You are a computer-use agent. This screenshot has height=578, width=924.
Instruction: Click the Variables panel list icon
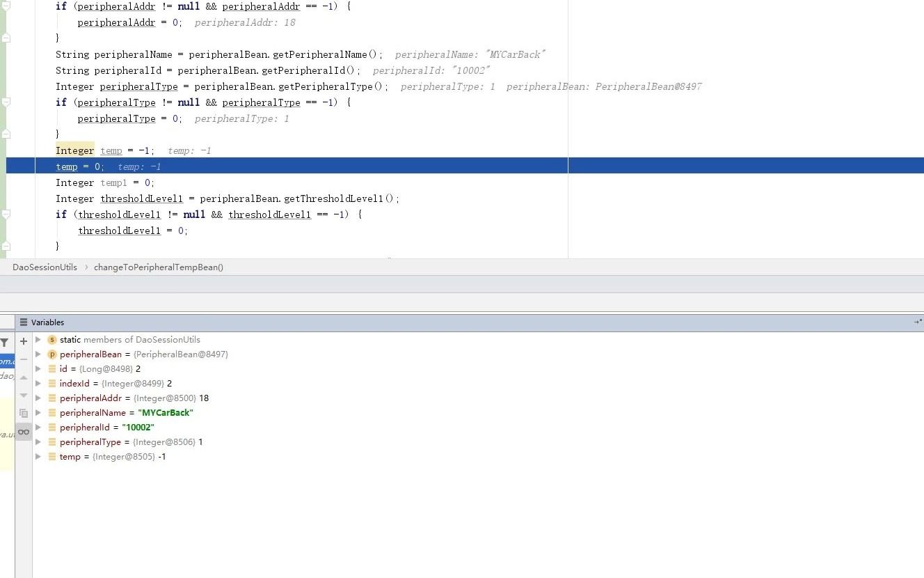[24, 322]
